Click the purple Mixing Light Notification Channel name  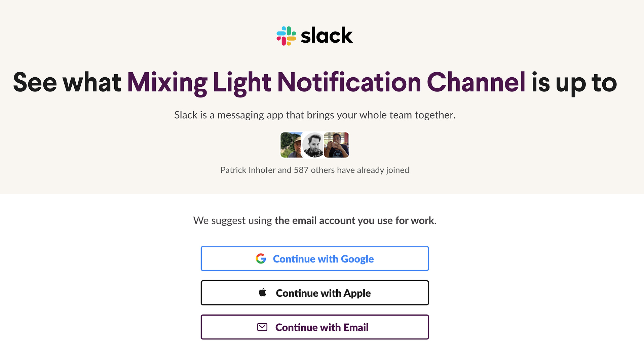(x=326, y=83)
